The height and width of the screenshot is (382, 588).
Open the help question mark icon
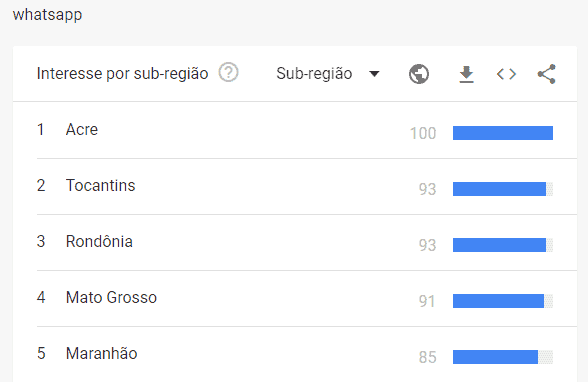click(228, 72)
